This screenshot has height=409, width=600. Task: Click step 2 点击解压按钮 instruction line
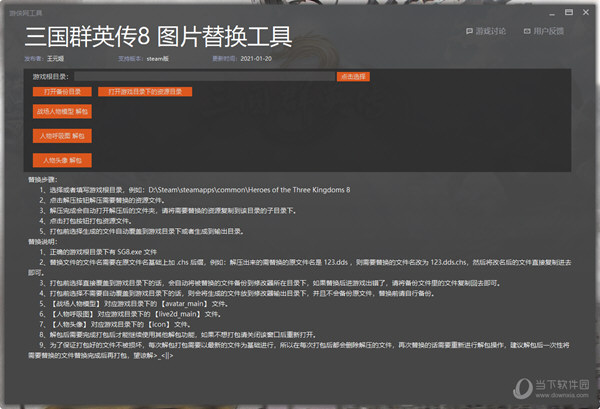click(x=102, y=200)
